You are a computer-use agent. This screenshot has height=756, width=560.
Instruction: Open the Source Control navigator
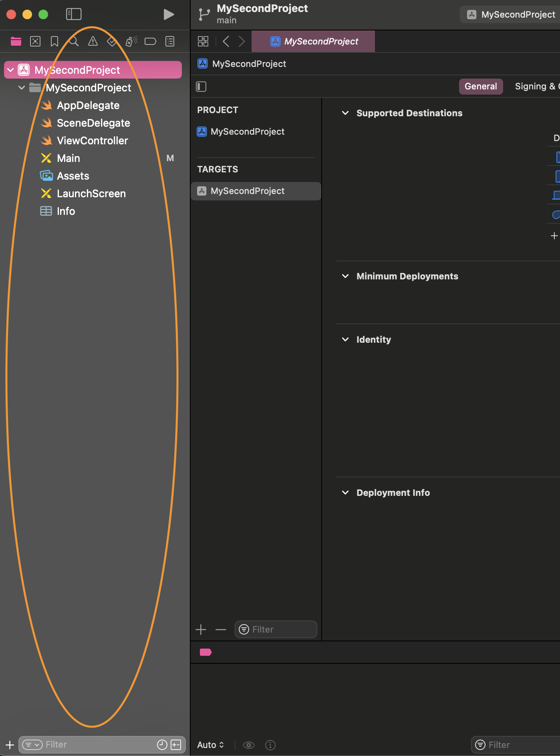click(35, 41)
